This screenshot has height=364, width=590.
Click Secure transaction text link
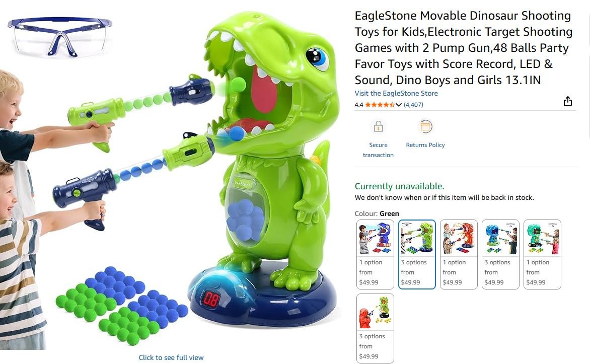pos(378,150)
